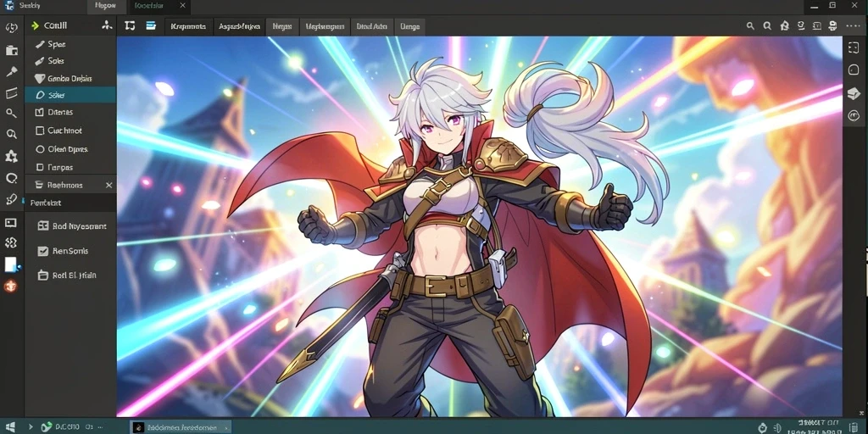Viewport: 868px width, 434px height.
Task: Click the house icon in top-right toolbar
Action: point(784,26)
